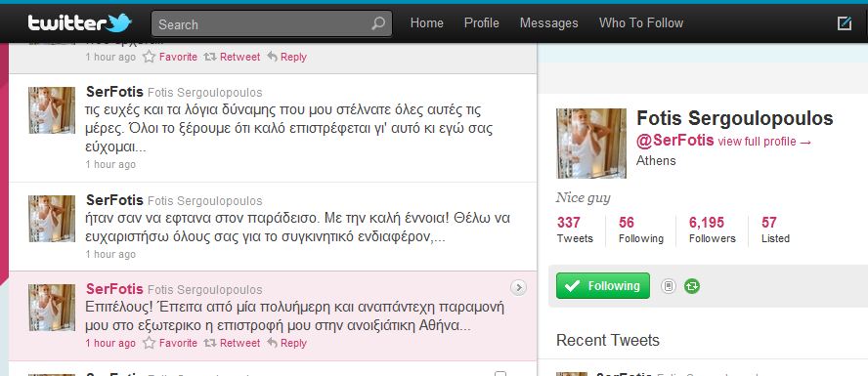Click the tweet text starting τις ευχές και τα λόγια
The height and width of the screenshot is (376, 868).
click(x=289, y=128)
